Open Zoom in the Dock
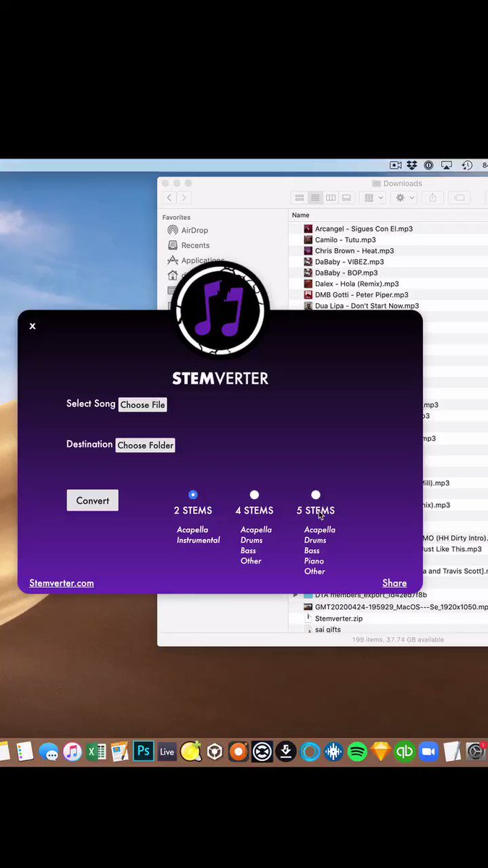488x868 pixels. (429, 752)
